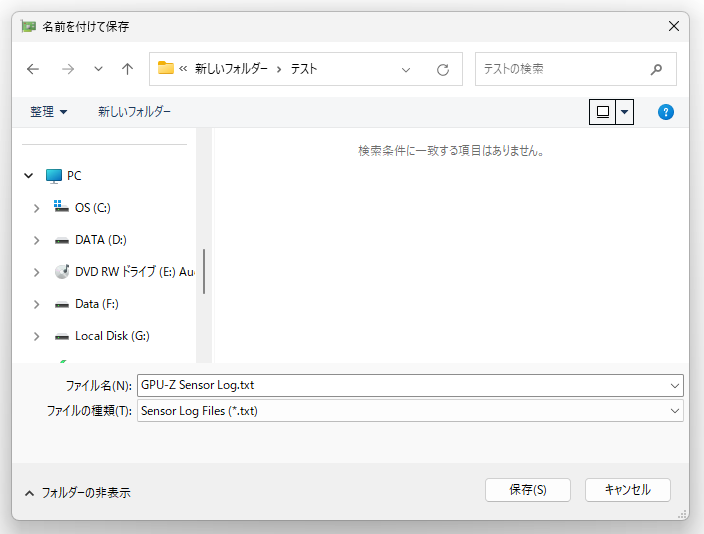Show hidden path with double chevron
Screen dimensions: 704x534
point(183,69)
